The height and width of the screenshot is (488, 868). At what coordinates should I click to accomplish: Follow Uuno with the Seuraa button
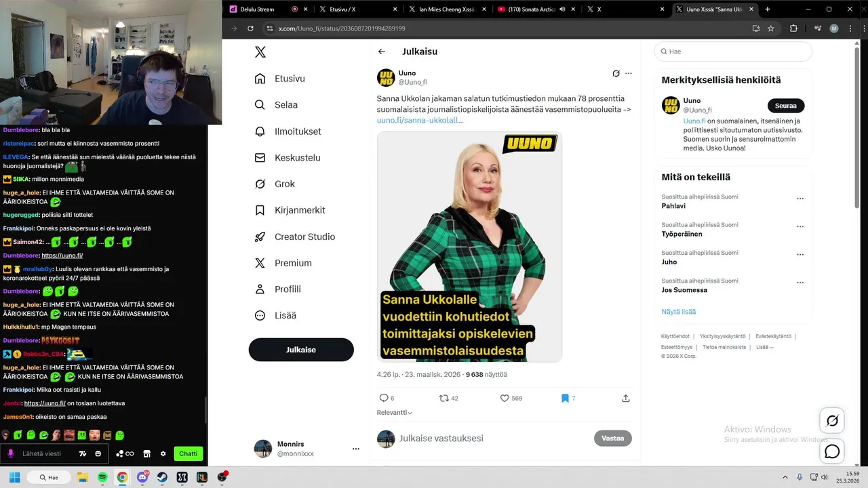pyautogui.click(x=786, y=106)
